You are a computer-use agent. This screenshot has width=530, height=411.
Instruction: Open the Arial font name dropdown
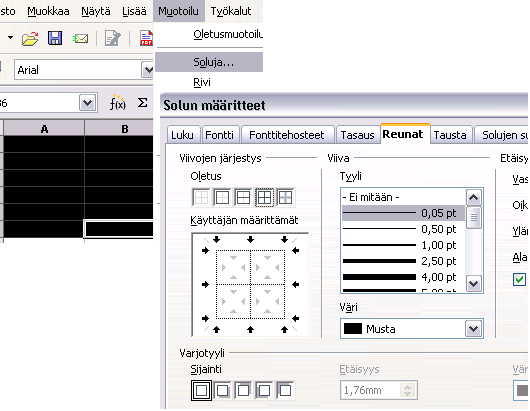(148, 70)
